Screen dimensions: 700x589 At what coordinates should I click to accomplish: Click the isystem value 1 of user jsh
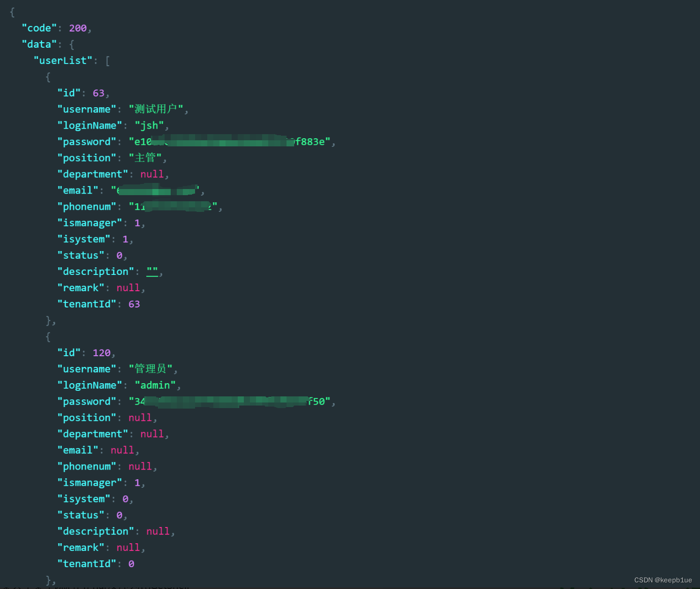(125, 239)
